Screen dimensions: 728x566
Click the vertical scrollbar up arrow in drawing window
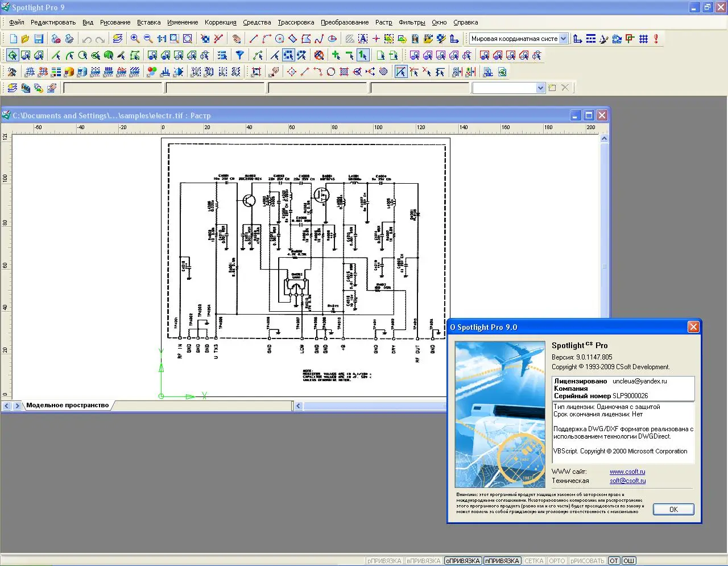point(604,138)
